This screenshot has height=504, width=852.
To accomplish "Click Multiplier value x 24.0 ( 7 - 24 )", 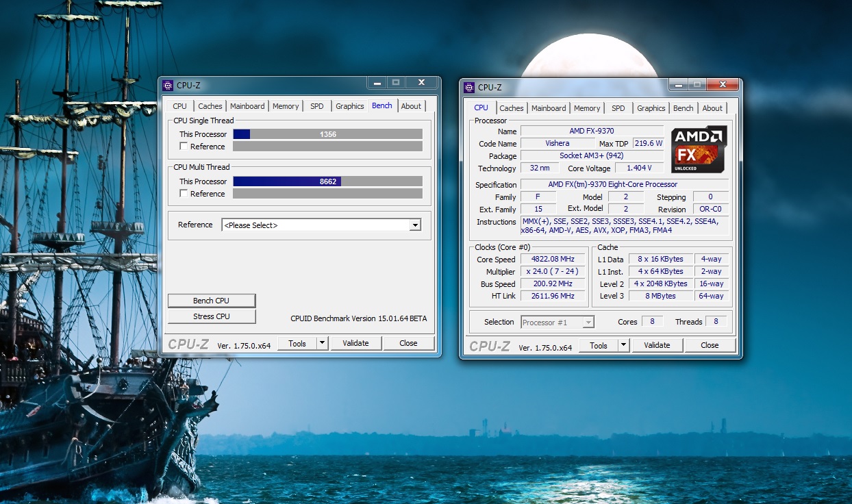I will point(553,272).
